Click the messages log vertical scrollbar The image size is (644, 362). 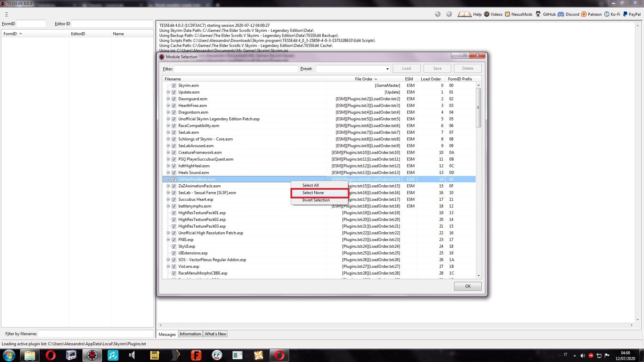pos(638,172)
